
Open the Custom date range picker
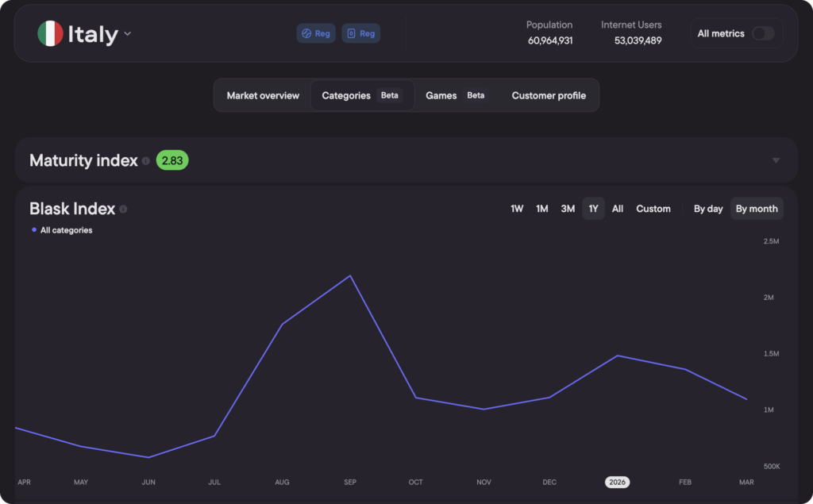(x=653, y=209)
